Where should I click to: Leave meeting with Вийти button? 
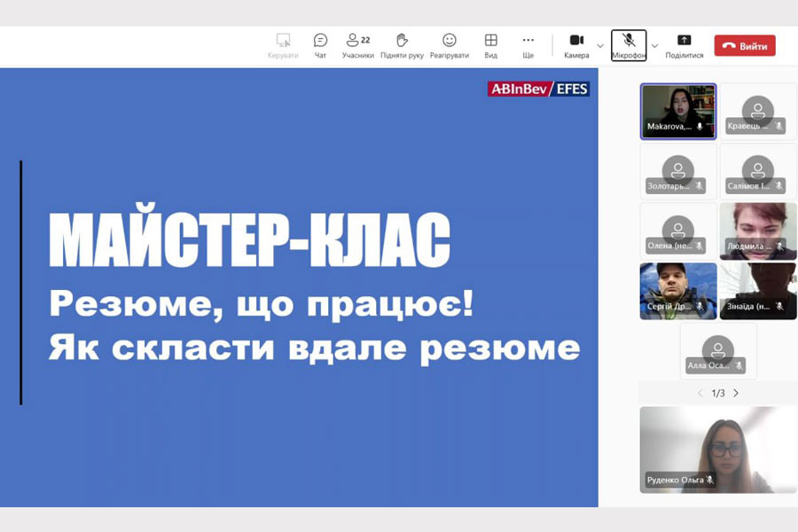coord(745,46)
